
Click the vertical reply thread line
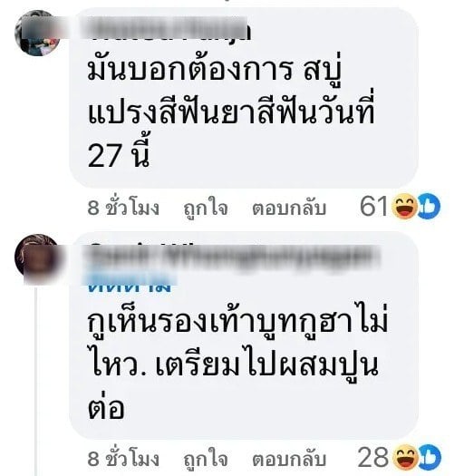36,381
